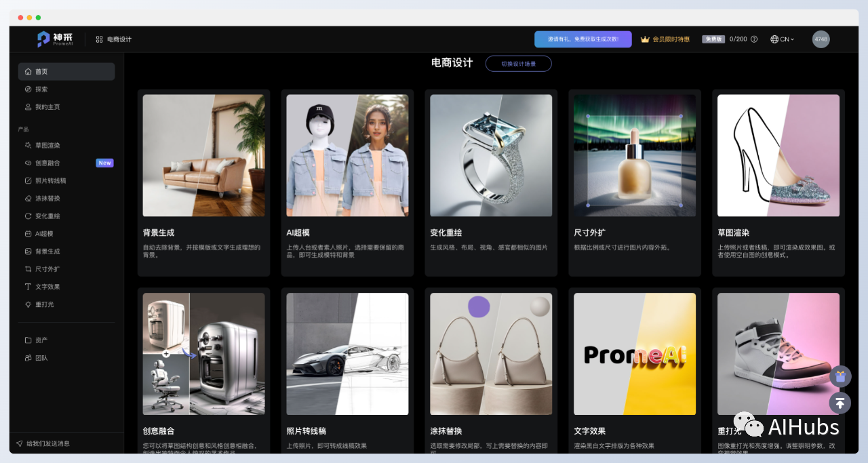Screen dimensions: 868x463
Task: Open the 照片转线稿 sports car image
Action: (x=347, y=354)
